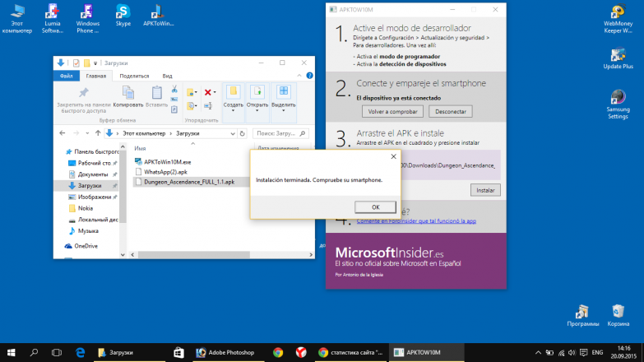Click the Volver a comprobar button

pyautogui.click(x=392, y=111)
